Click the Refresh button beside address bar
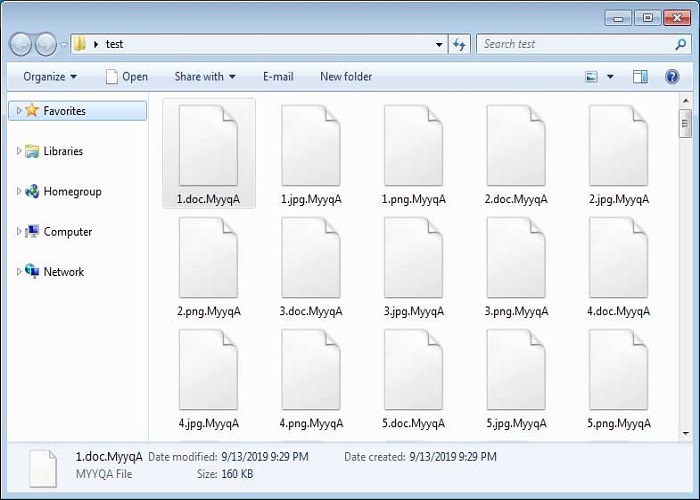Image resolution: width=700 pixels, height=500 pixels. click(459, 44)
